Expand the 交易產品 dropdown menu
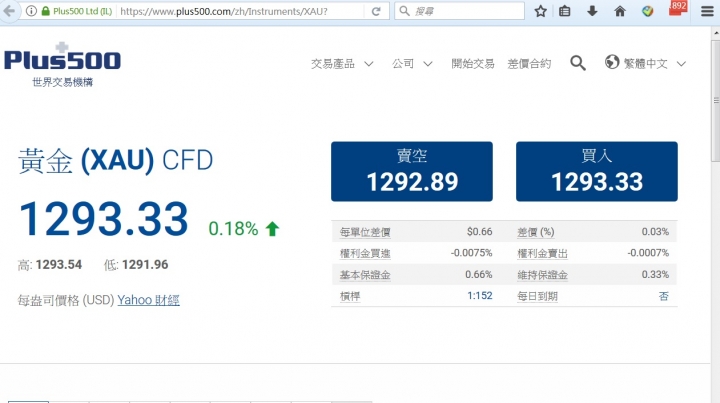Image resolution: width=720 pixels, height=403 pixels. click(342, 63)
